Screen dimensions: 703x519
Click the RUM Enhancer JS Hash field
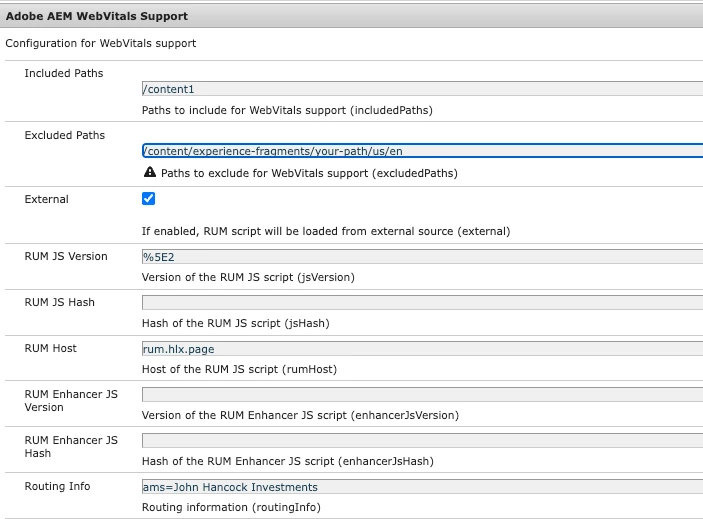[x=422, y=440]
